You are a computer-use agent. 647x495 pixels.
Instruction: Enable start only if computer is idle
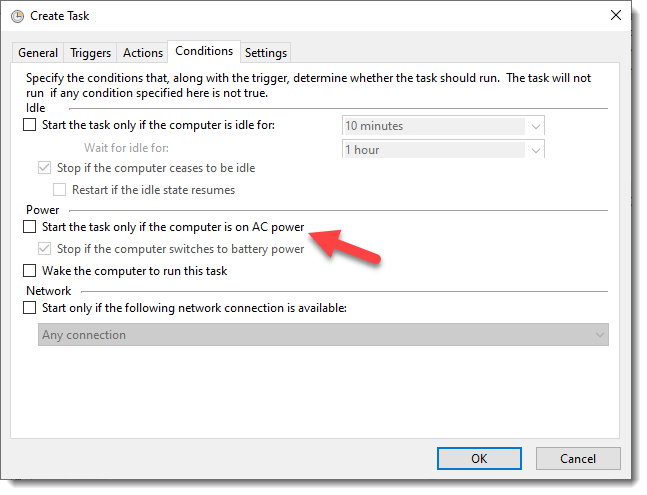(x=30, y=125)
